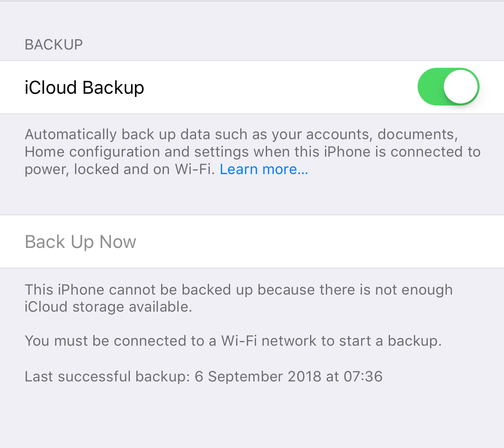
Task: Tap the This iPhone cannot be backed up text
Action: click(x=139, y=290)
